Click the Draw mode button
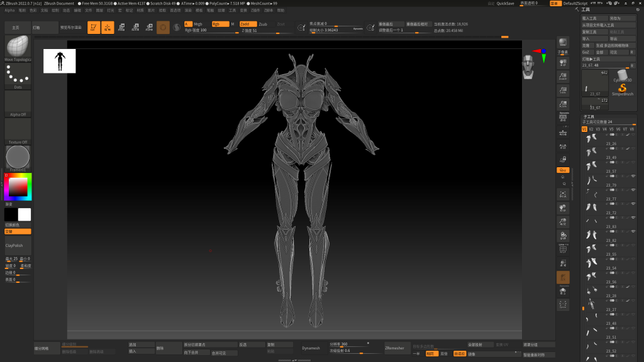Image resolution: width=644 pixels, height=362 pixels. pyautogui.click(x=108, y=27)
